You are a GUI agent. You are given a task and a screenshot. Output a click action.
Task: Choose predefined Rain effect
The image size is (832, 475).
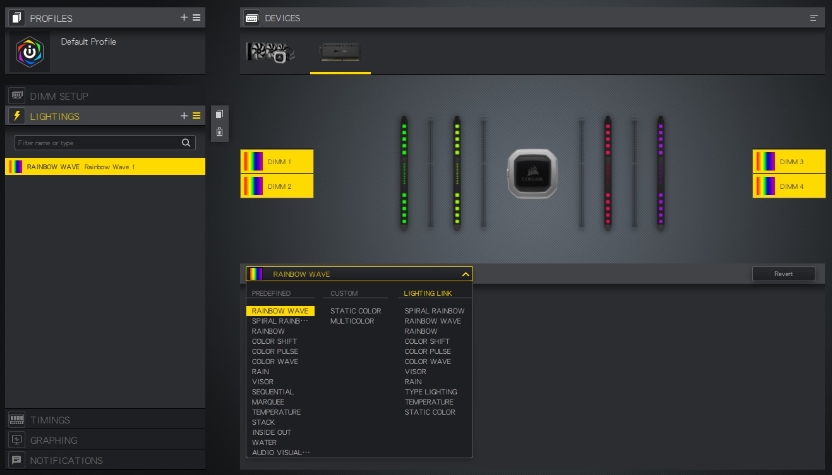click(x=261, y=372)
